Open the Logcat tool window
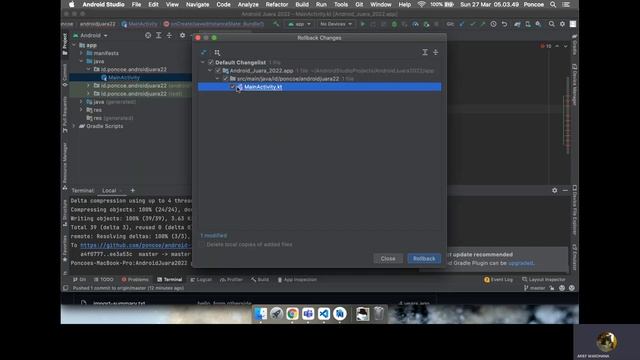This screenshot has height=360, width=640. click(201, 280)
